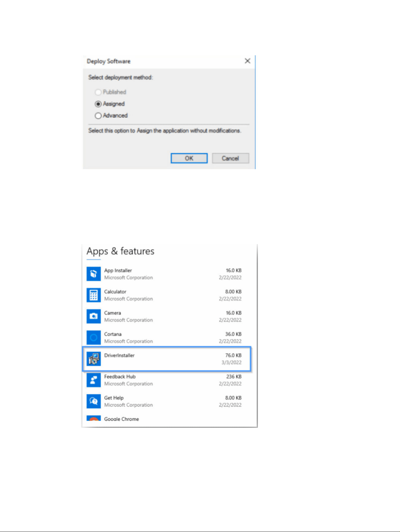Click the App Installer icon

pos(94,274)
